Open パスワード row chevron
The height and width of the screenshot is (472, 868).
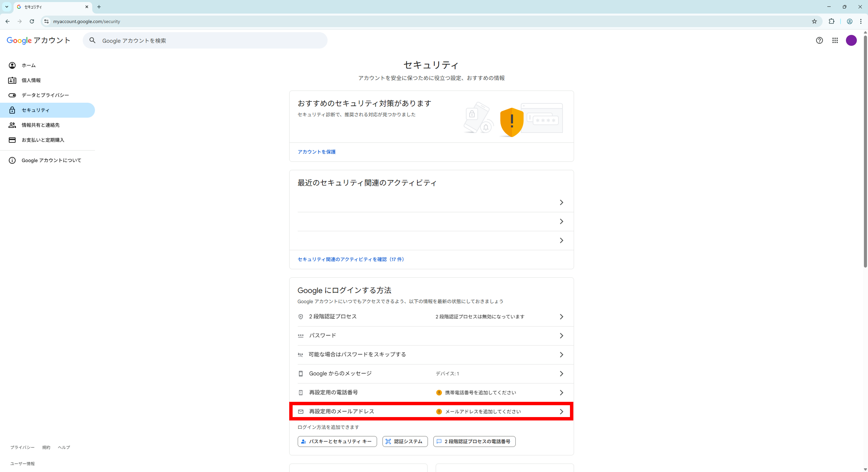tap(561, 336)
